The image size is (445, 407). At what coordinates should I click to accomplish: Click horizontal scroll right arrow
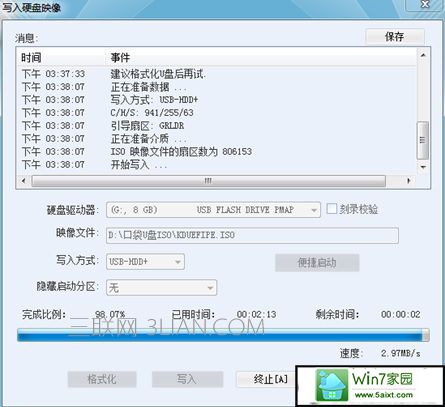409,181
